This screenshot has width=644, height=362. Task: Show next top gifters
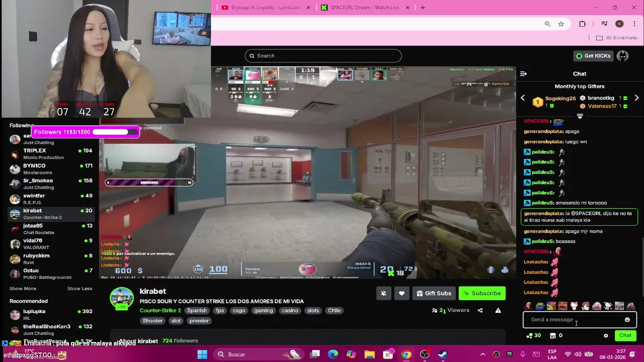636,98
